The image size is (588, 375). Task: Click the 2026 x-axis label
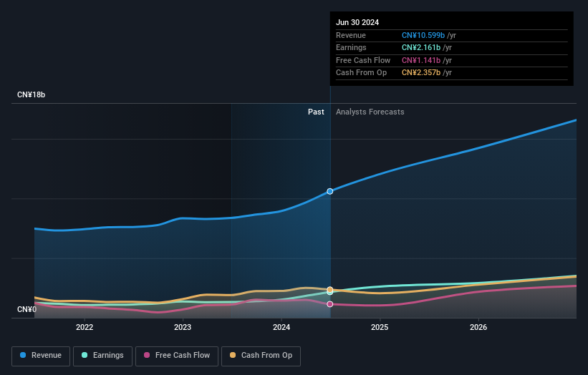tap(478, 328)
